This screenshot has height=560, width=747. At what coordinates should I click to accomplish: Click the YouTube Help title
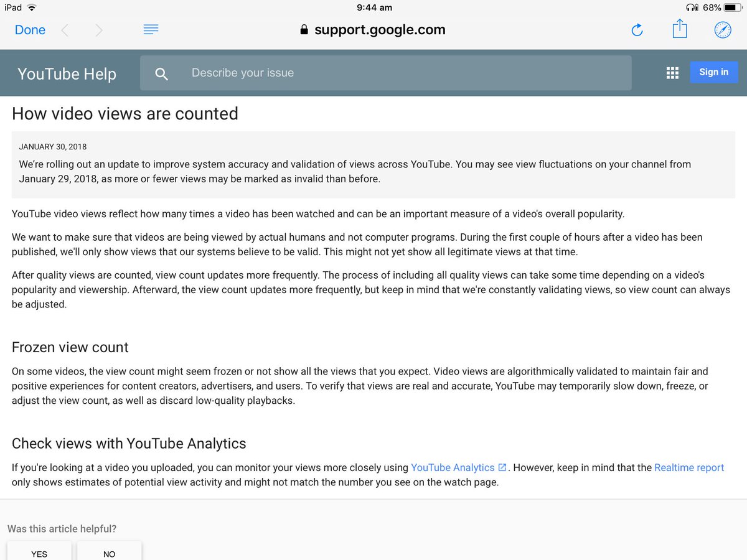[x=67, y=73]
